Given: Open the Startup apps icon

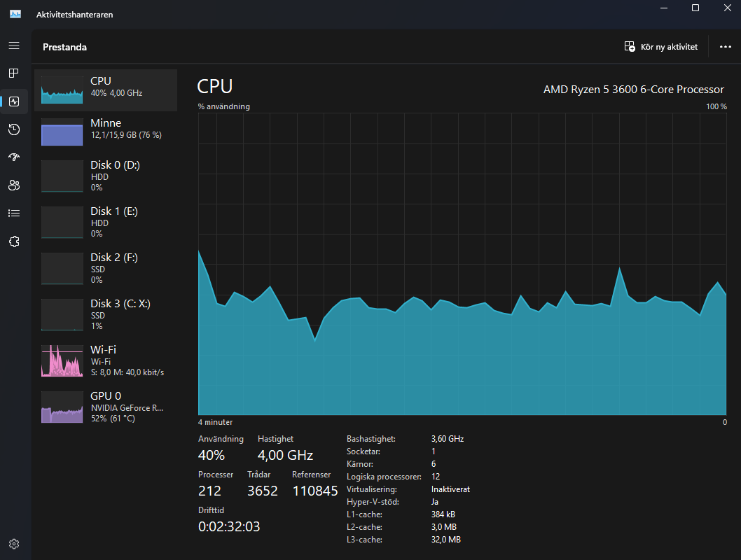Looking at the screenshot, I should pos(14,157).
